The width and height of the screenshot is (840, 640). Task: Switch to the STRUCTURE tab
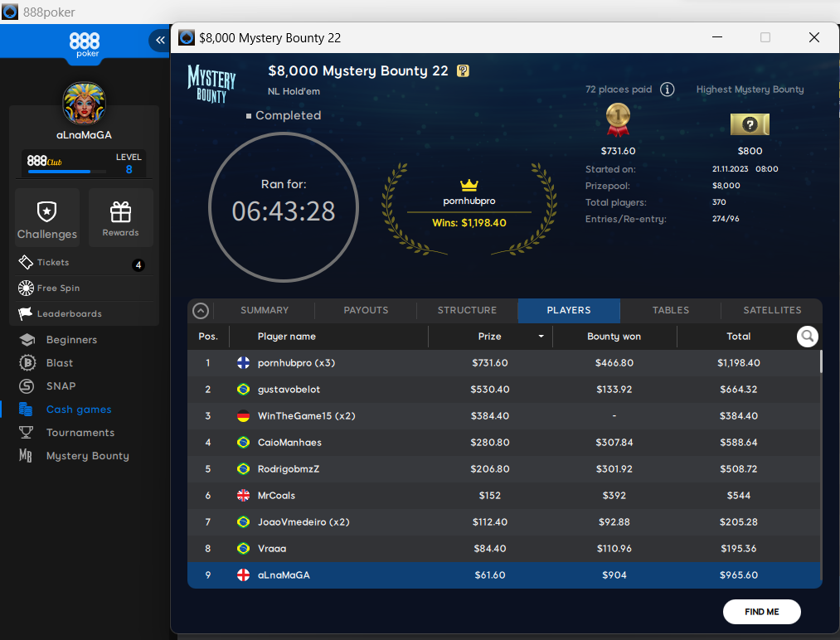coord(467,310)
